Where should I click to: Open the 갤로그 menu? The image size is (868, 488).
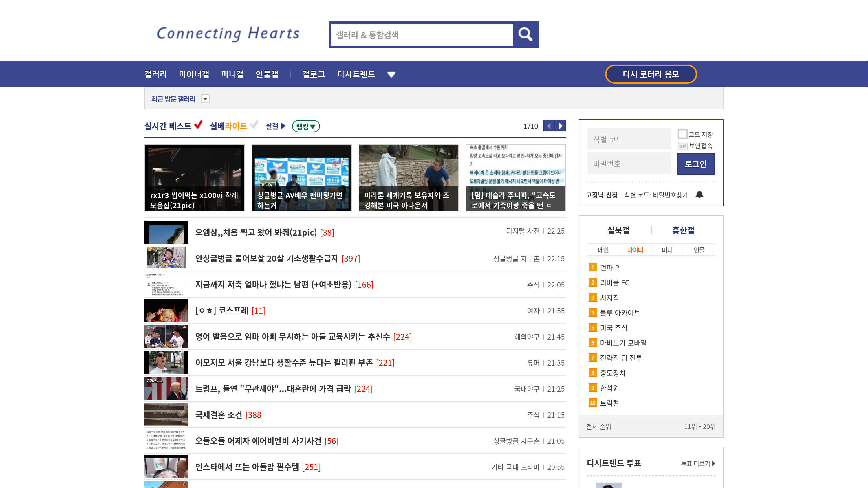pos(314,74)
